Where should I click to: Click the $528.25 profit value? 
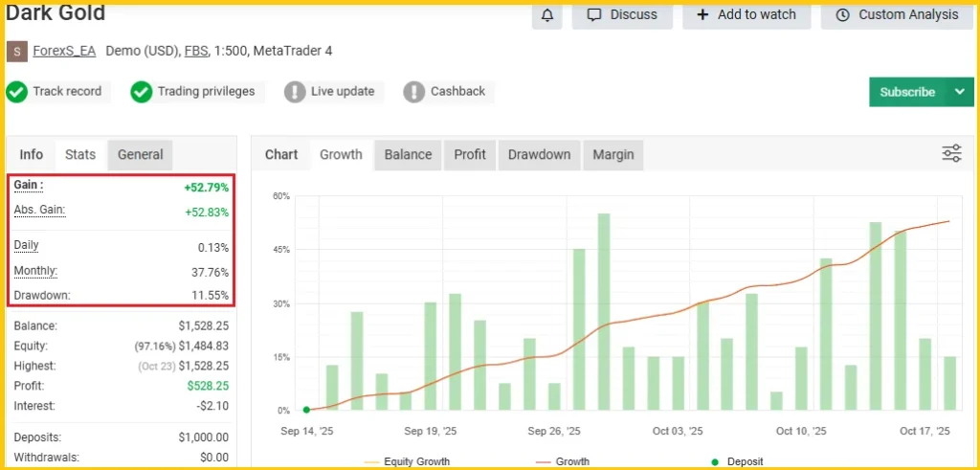click(x=208, y=387)
